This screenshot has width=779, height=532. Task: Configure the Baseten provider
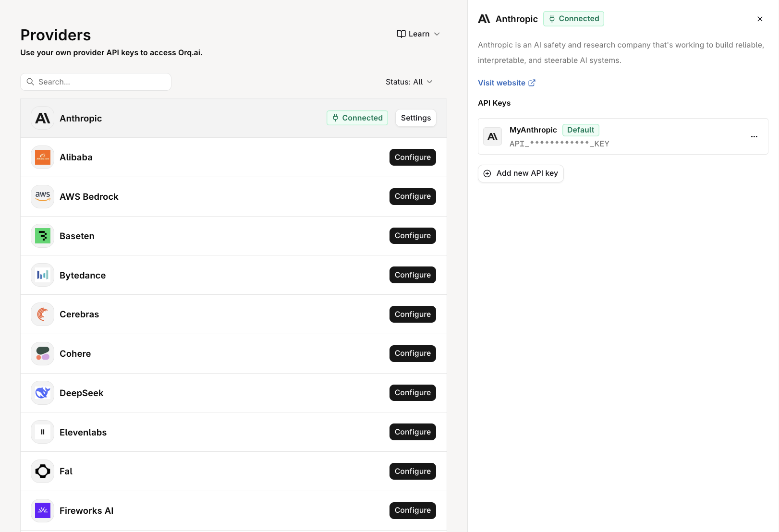pyautogui.click(x=413, y=236)
